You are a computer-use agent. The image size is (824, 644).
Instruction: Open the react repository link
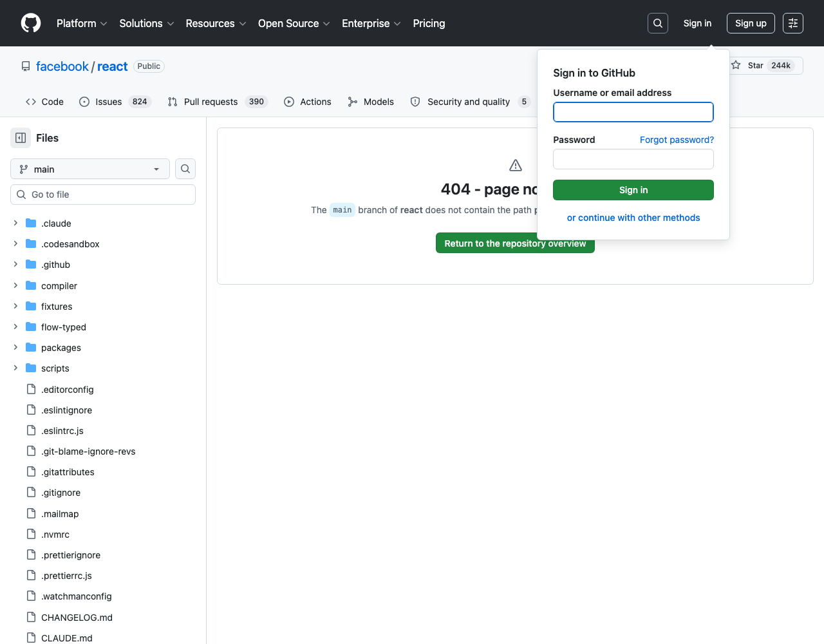click(112, 66)
